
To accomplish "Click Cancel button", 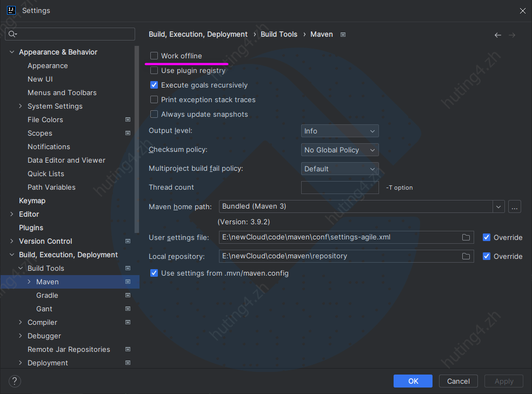I will click(458, 381).
